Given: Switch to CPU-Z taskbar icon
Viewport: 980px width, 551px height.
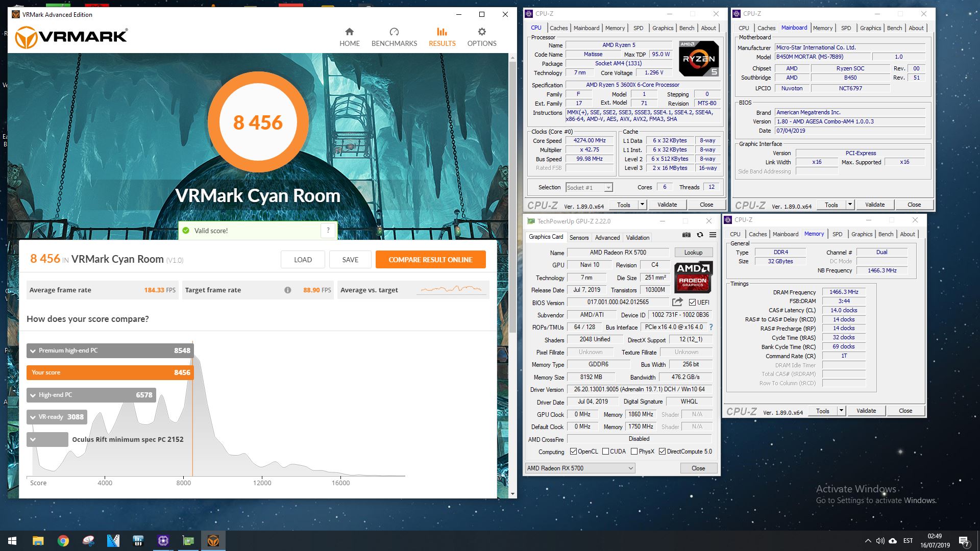Looking at the screenshot, I should (x=163, y=541).
